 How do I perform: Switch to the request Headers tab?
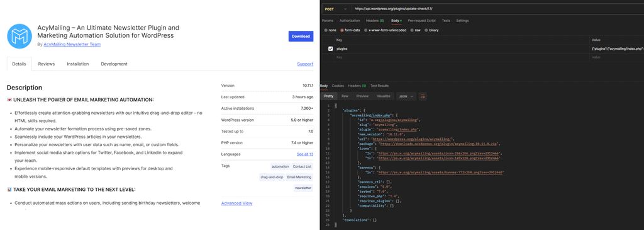click(x=375, y=21)
